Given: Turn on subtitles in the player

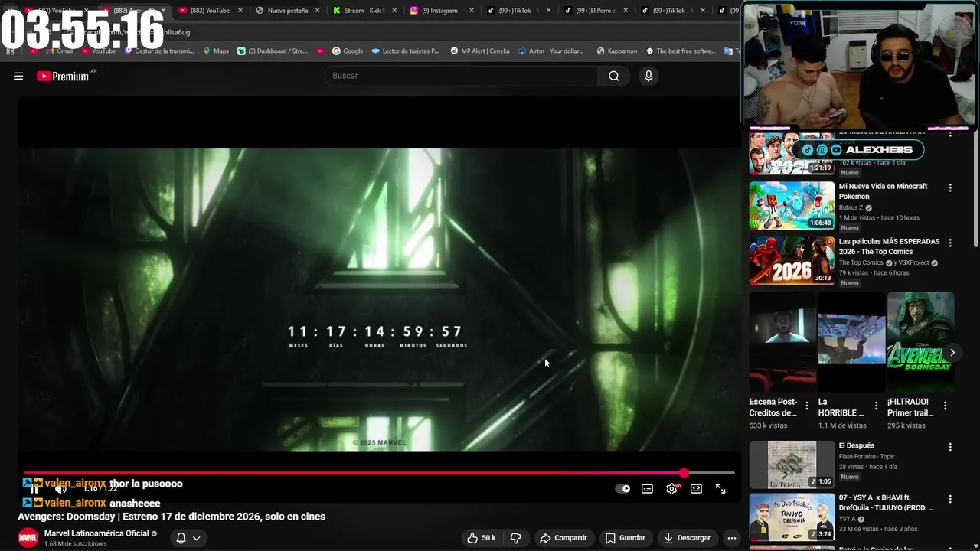Looking at the screenshot, I should pyautogui.click(x=647, y=489).
